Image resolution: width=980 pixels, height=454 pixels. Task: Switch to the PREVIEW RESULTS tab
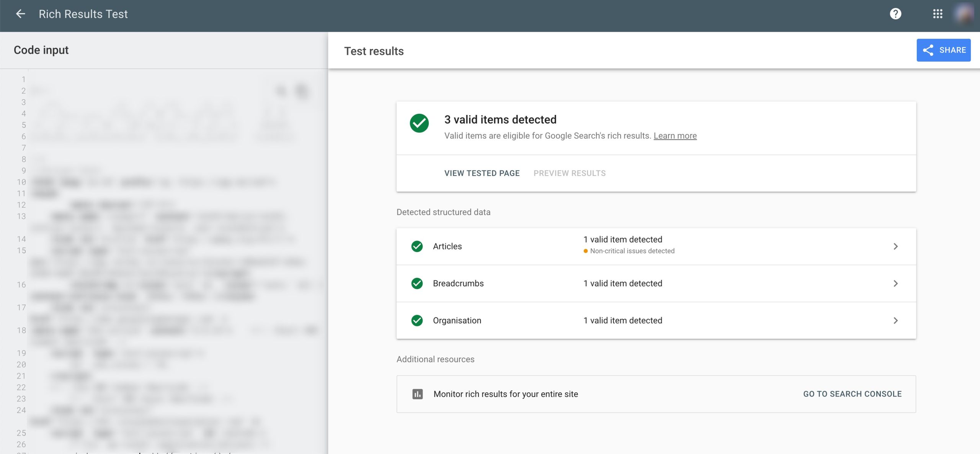click(x=570, y=173)
